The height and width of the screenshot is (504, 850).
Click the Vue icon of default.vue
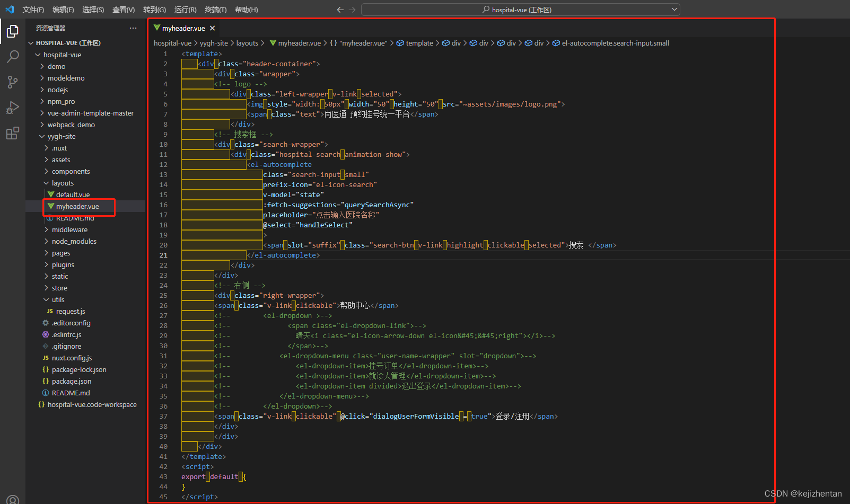coord(51,194)
